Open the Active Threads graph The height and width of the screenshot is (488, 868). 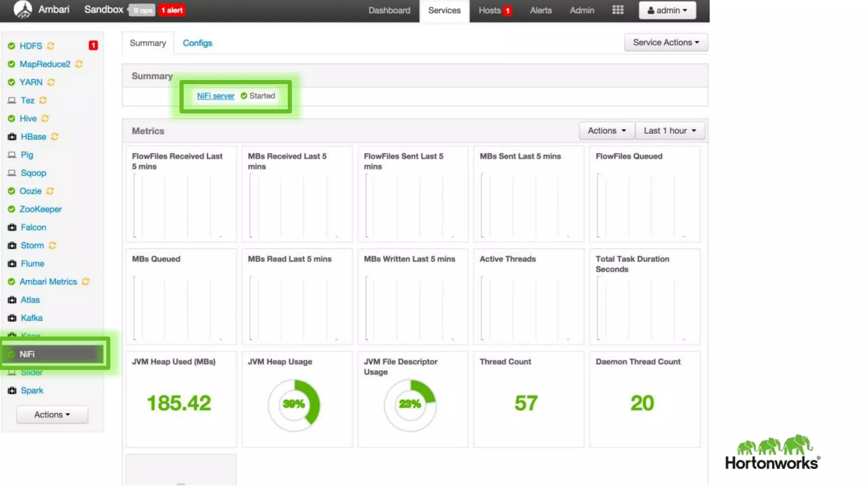tap(529, 297)
